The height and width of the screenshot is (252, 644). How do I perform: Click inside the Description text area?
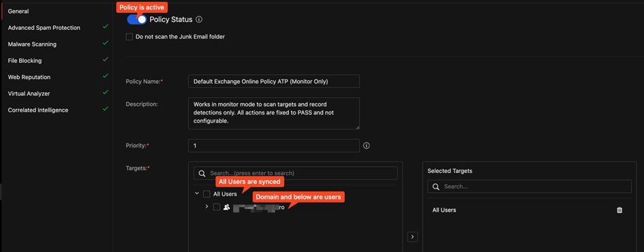(274, 113)
